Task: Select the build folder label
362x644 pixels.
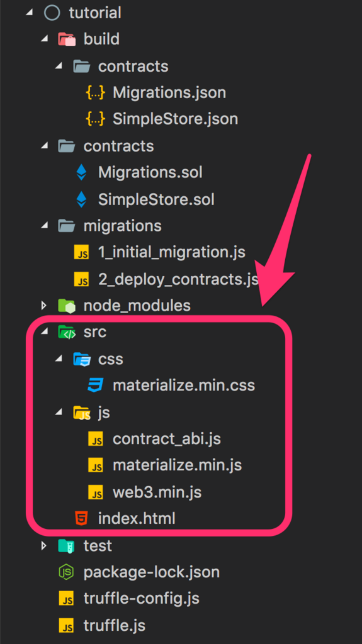Action: (101, 40)
